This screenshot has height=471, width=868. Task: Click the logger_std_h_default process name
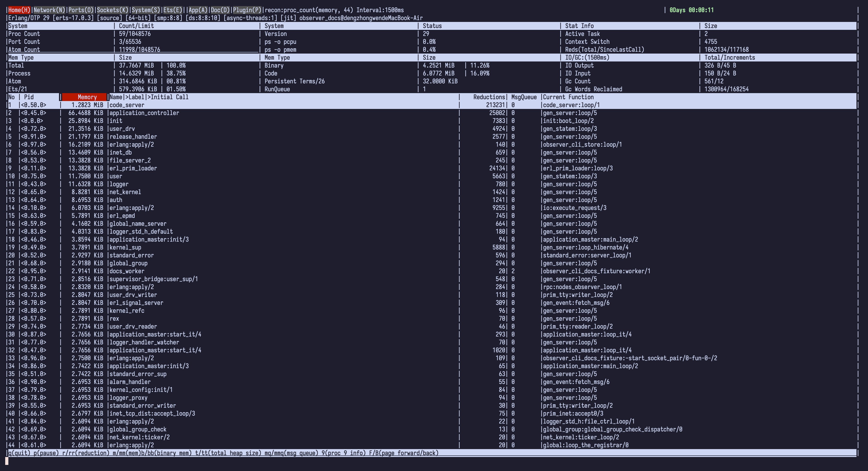tap(141, 232)
